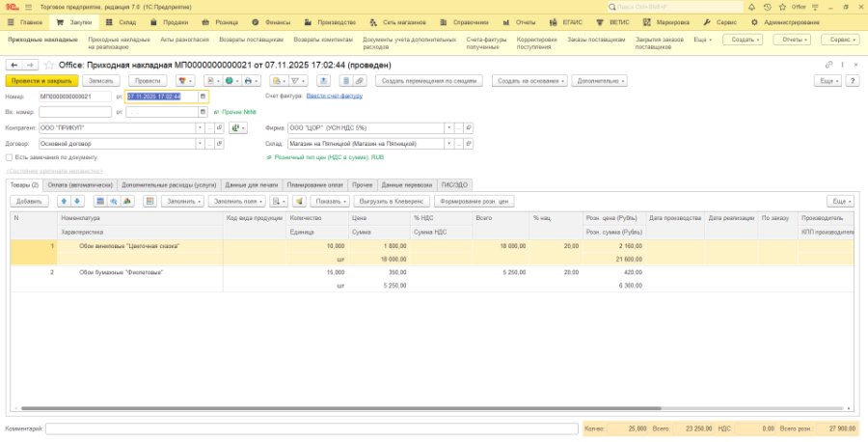Switch to 'Данные для печати' tab
Screen dimensions: 868x442
click(252, 185)
